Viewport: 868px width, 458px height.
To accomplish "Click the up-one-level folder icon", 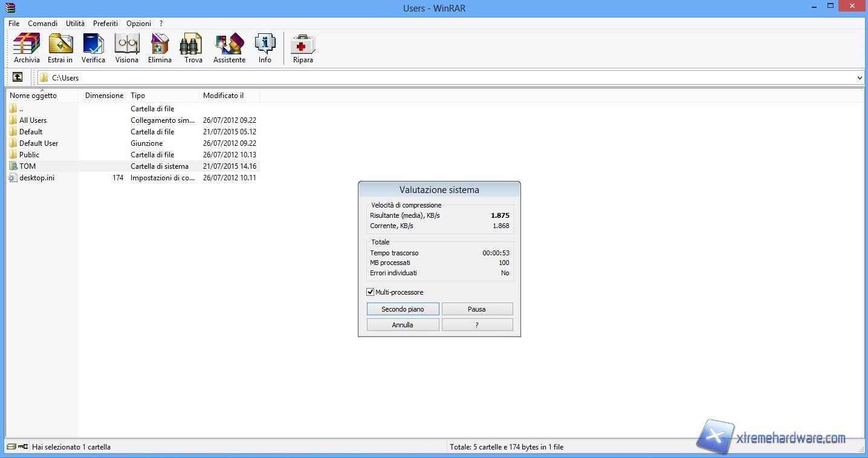I will pos(17,77).
